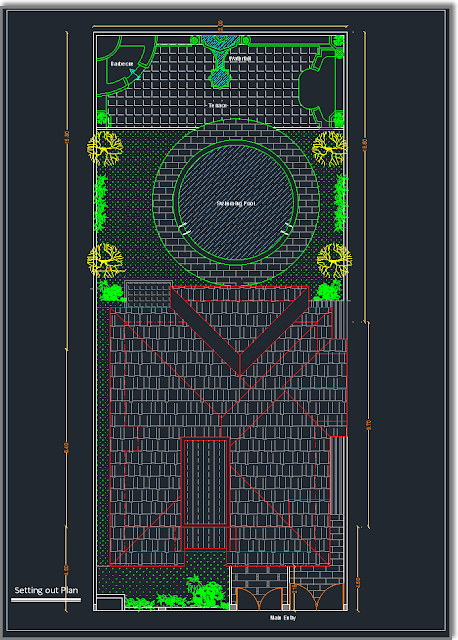
Task: Select the Main Entry label
Action: pos(283,618)
